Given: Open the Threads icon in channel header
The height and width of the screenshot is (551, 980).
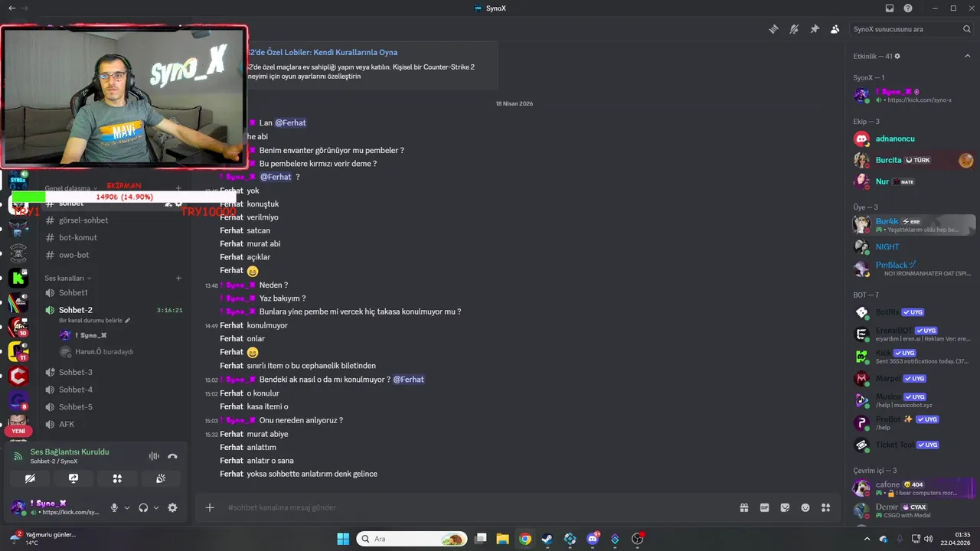Looking at the screenshot, I should [774, 29].
